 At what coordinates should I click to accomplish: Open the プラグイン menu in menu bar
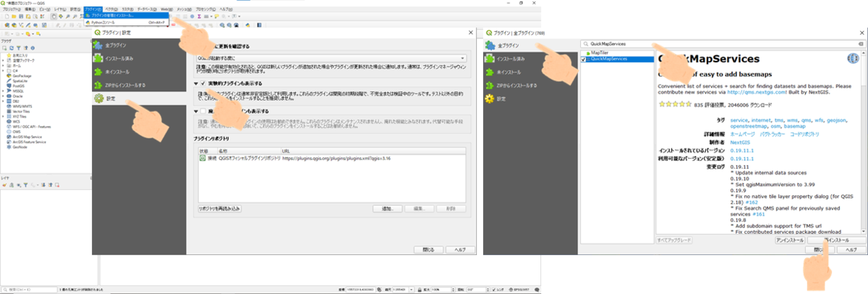[x=93, y=9]
